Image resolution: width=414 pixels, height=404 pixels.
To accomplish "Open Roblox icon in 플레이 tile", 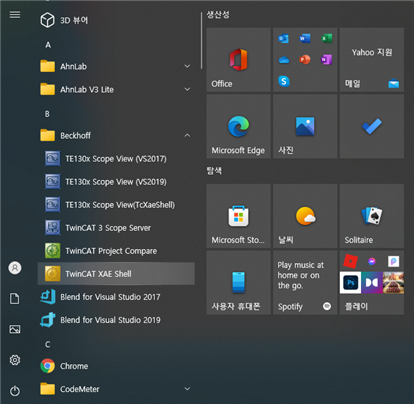I will [x=350, y=261].
